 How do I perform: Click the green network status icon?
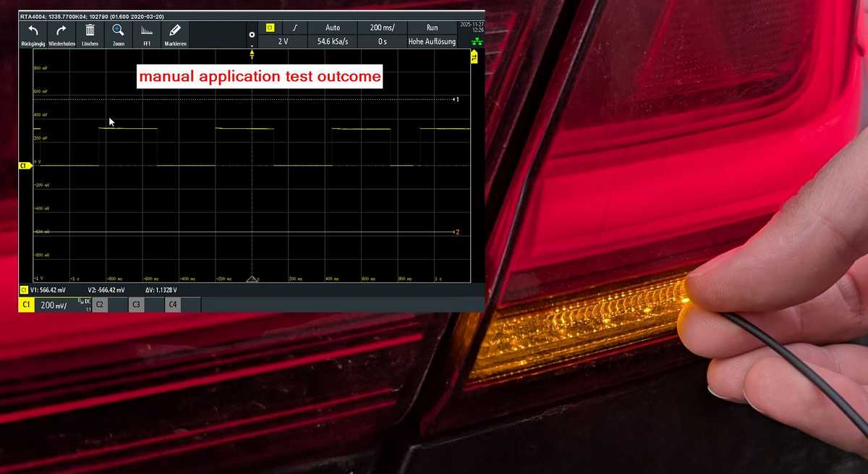click(477, 41)
